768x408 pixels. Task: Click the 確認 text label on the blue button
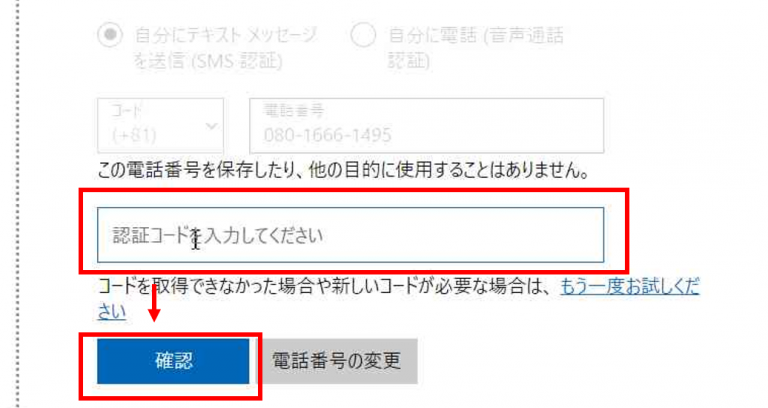174,361
